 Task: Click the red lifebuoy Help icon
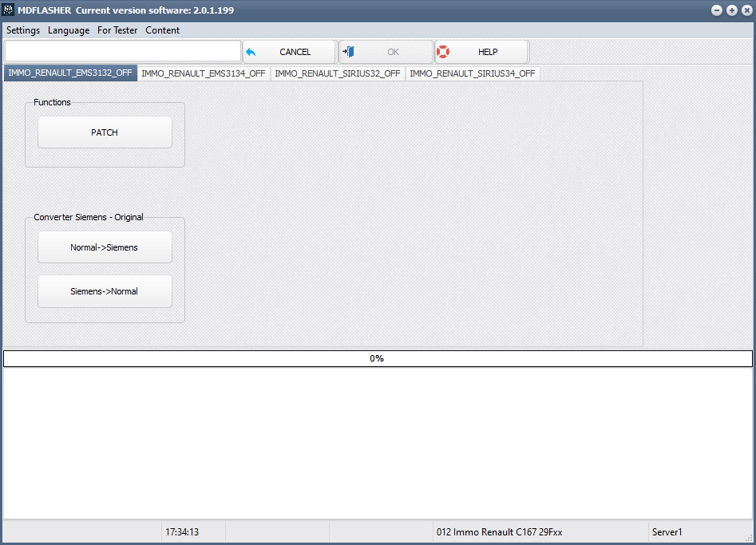point(443,52)
